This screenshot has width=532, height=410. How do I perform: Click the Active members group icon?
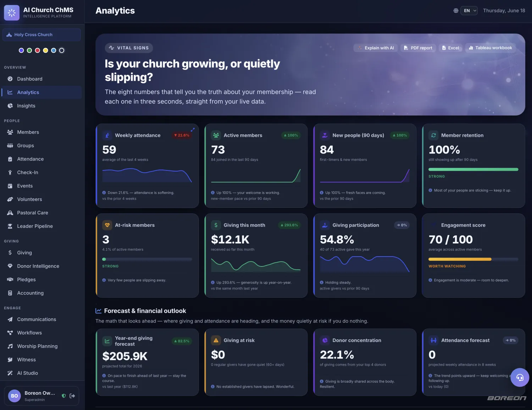[216, 135]
